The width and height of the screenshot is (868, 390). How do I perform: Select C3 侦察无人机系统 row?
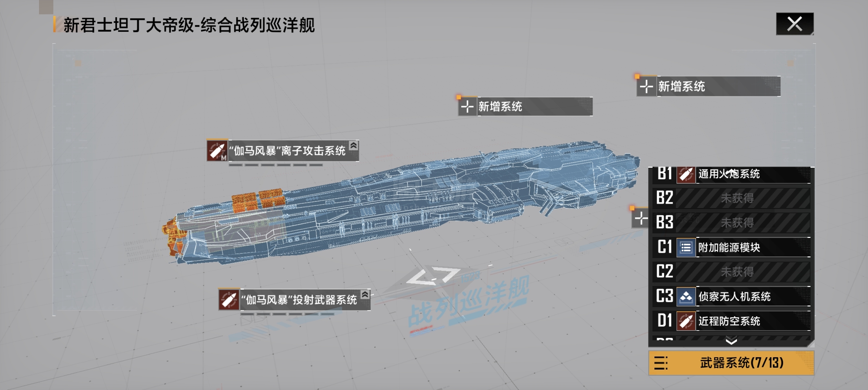pyautogui.click(x=731, y=296)
